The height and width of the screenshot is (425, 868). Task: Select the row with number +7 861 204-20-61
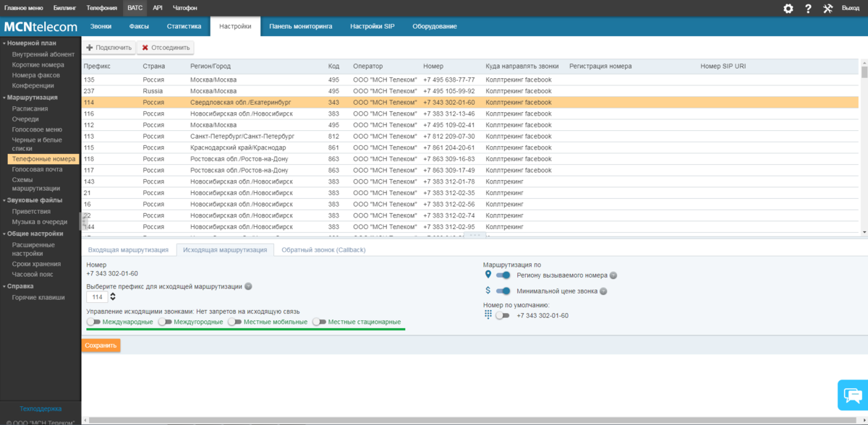[470, 147]
